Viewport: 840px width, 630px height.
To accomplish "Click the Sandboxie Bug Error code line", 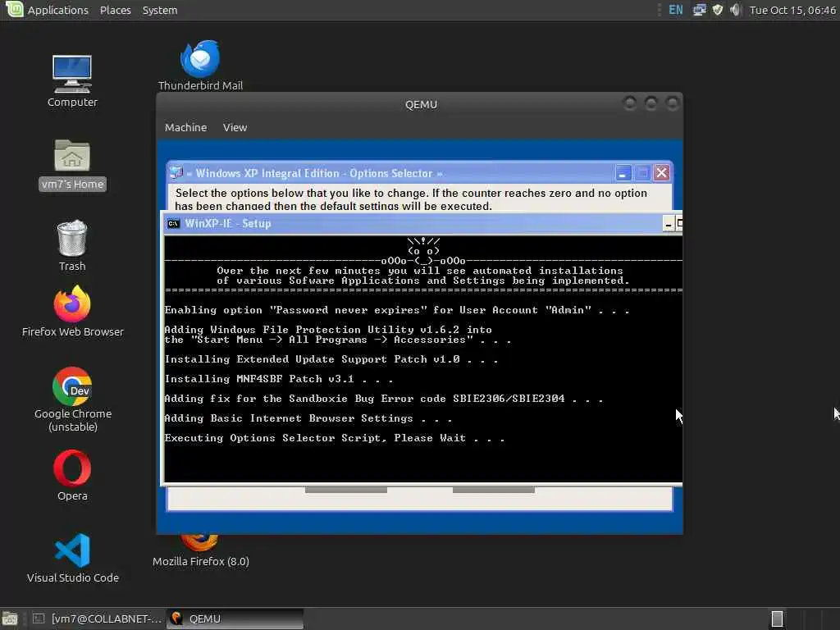I will tap(384, 399).
